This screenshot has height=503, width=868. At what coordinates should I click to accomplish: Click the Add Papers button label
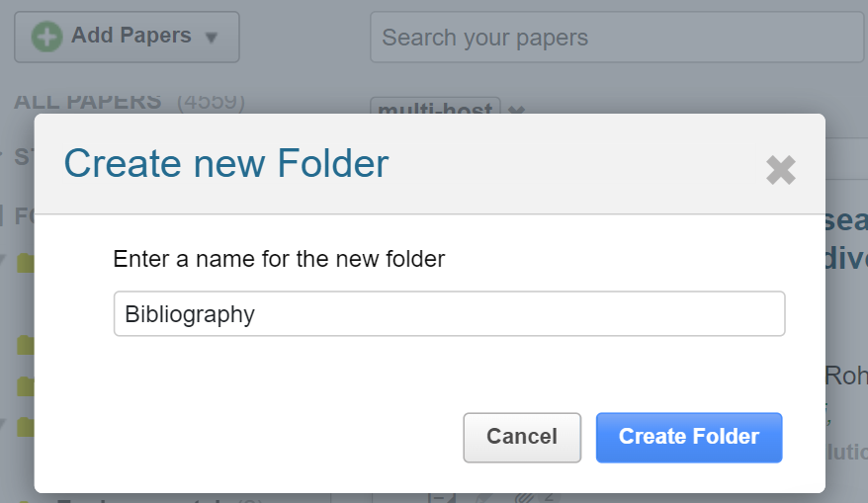coord(130,36)
